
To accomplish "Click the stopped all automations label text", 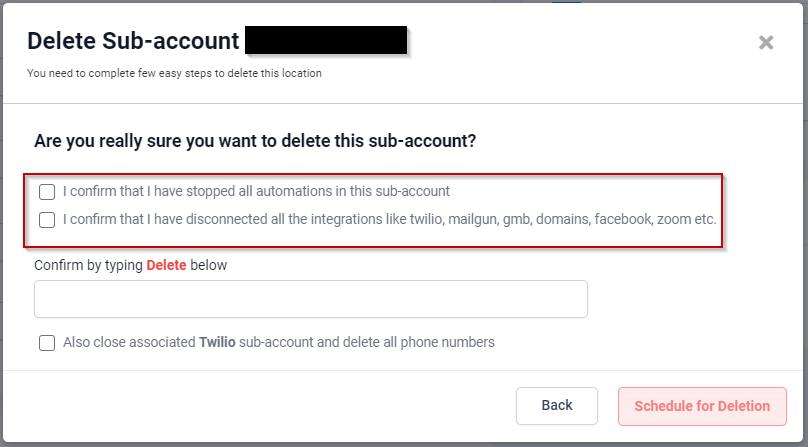I will tap(256, 191).
